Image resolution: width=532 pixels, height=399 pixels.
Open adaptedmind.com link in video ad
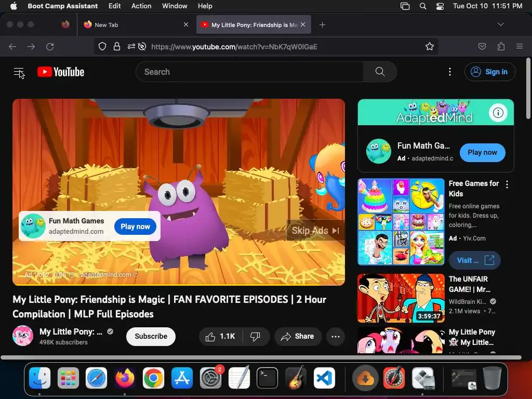point(109,274)
